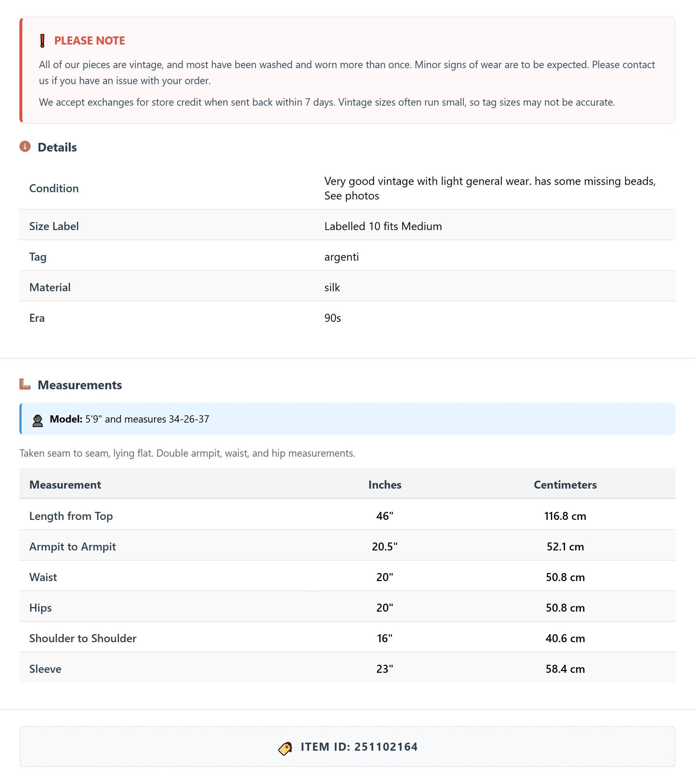695x784 pixels.
Task: Click the Shoulder to Shoulder row label
Action: tap(82, 638)
